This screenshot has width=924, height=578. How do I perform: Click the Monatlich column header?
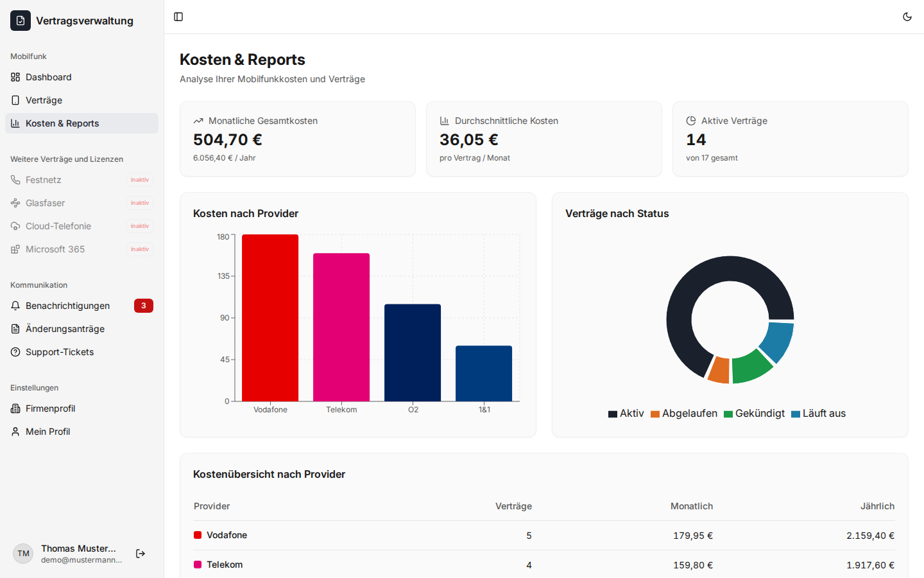click(x=692, y=506)
